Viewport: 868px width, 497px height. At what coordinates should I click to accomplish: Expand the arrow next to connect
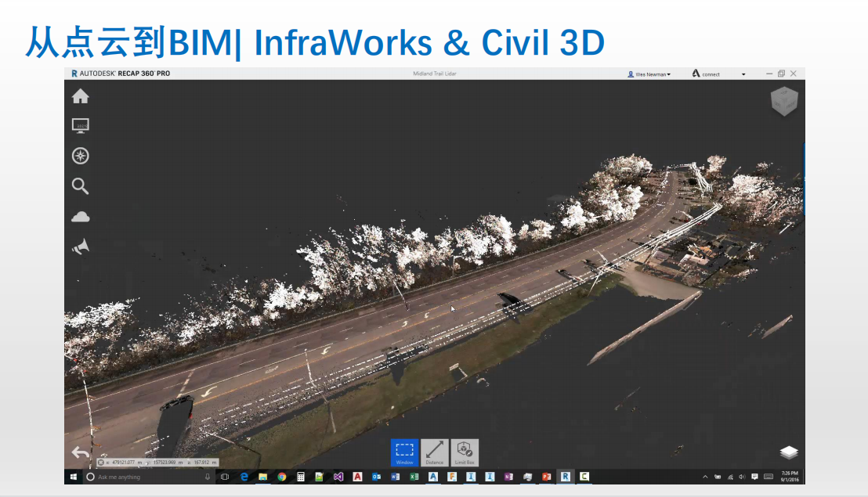coord(743,74)
